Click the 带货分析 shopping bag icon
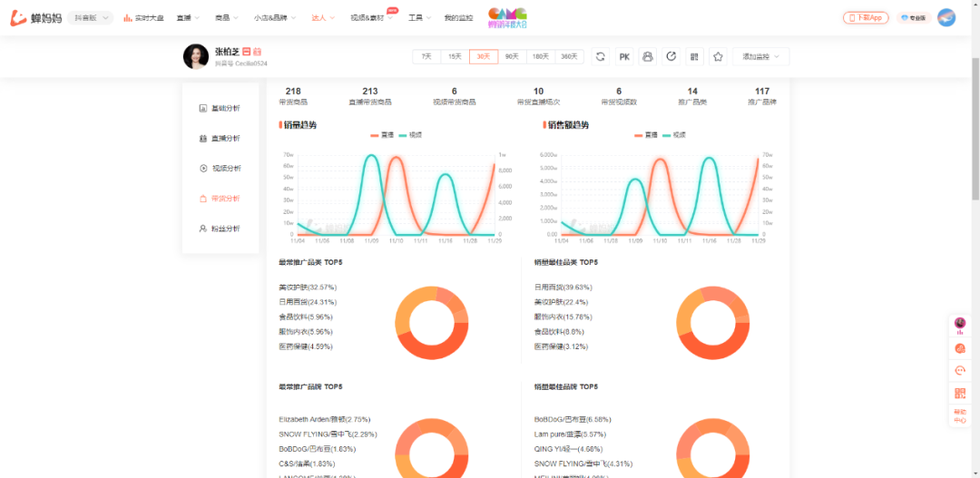Image resolution: width=980 pixels, height=478 pixels. click(202, 199)
